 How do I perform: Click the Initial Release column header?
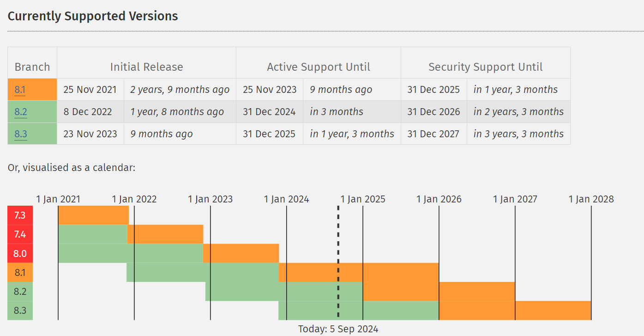[146, 67]
